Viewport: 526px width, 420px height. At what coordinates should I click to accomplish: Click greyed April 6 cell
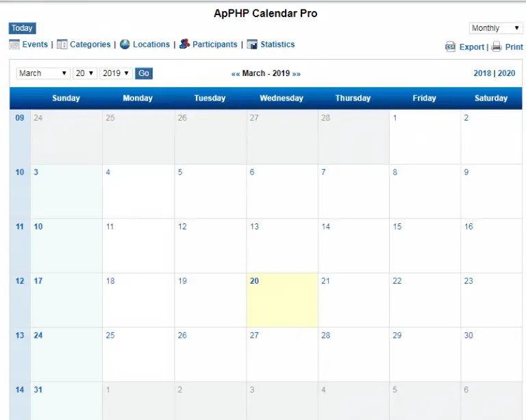(492, 401)
